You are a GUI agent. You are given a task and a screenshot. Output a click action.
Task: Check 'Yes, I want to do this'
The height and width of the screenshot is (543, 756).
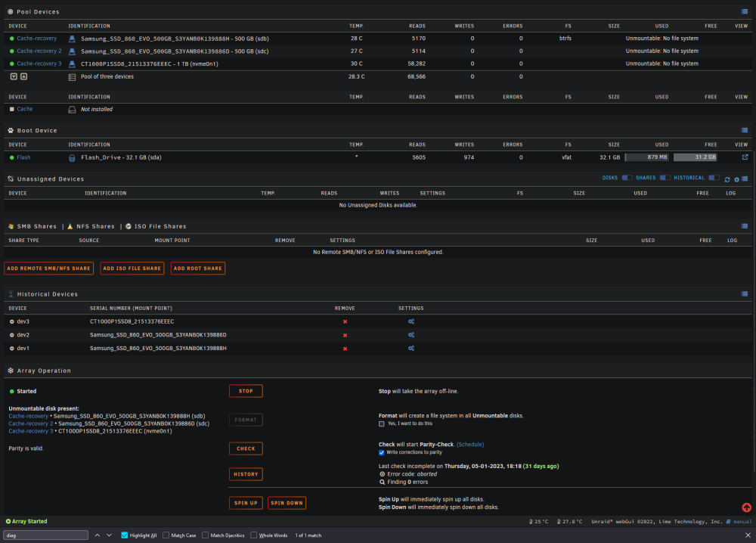(x=381, y=424)
